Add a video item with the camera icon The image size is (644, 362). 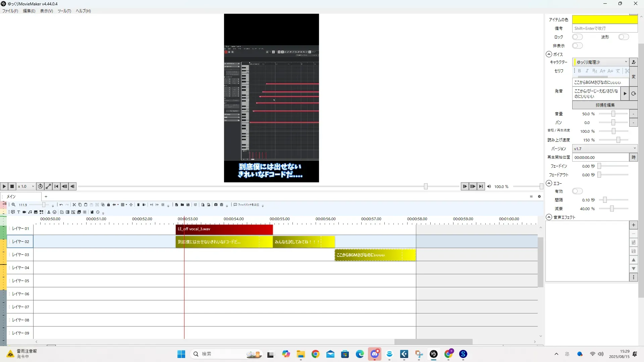click(24, 212)
